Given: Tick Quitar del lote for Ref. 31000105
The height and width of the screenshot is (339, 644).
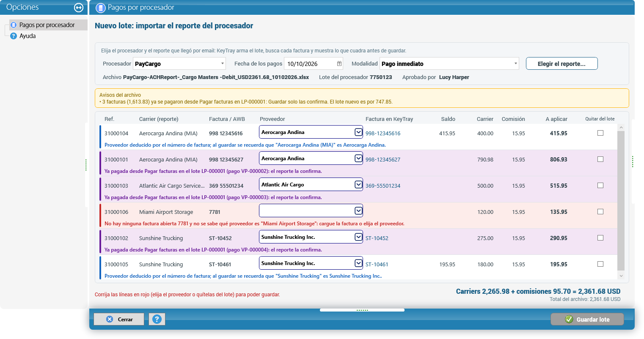Looking at the screenshot, I should 600,264.
